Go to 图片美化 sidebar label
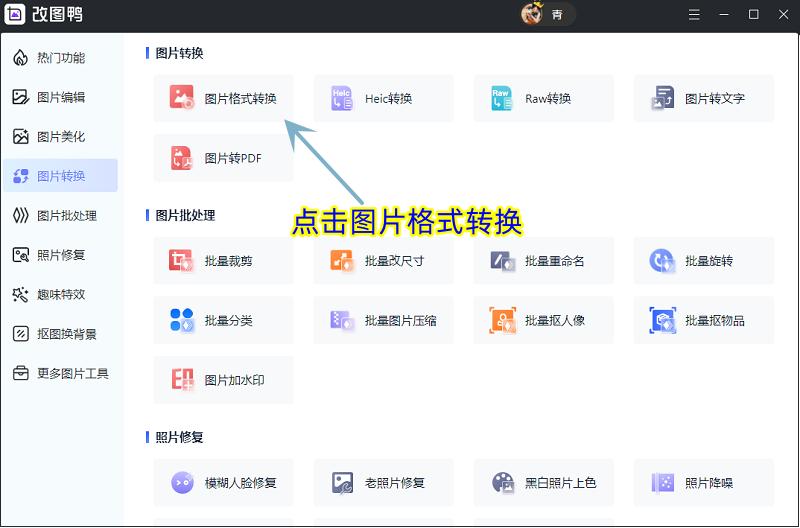The width and height of the screenshot is (800, 528). (61, 136)
